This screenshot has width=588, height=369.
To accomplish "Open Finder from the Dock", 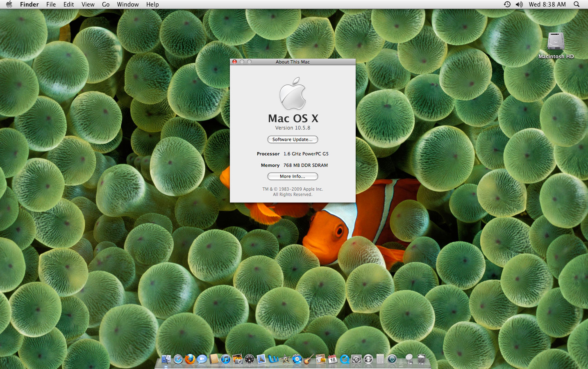I will click(x=166, y=359).
